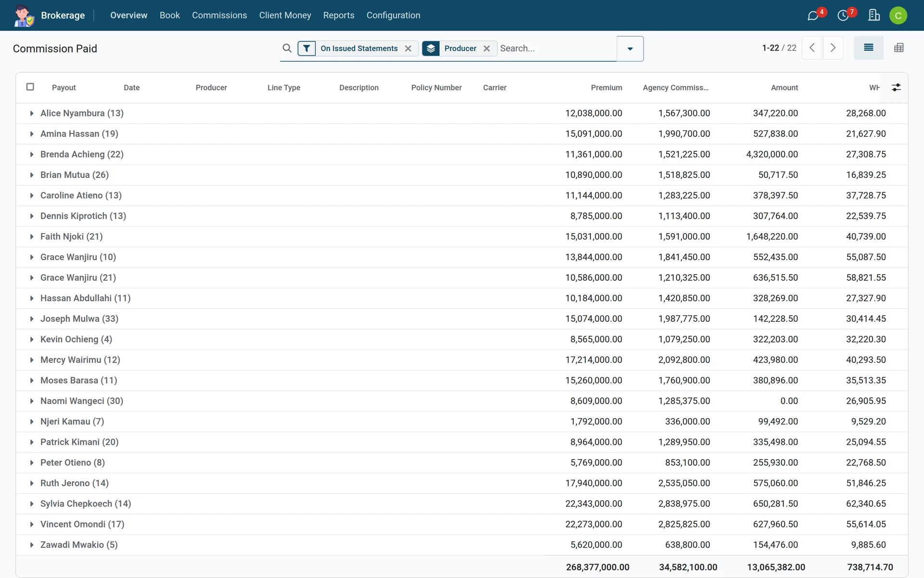Viewport: 924px width, 578px height.
Task: Open the Book menu
Action: pos(170,15)
